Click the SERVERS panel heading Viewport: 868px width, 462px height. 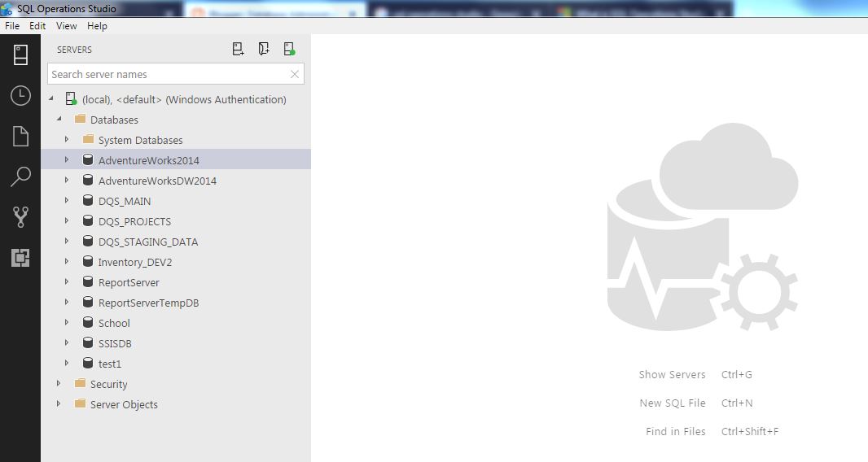click(74, 50)
